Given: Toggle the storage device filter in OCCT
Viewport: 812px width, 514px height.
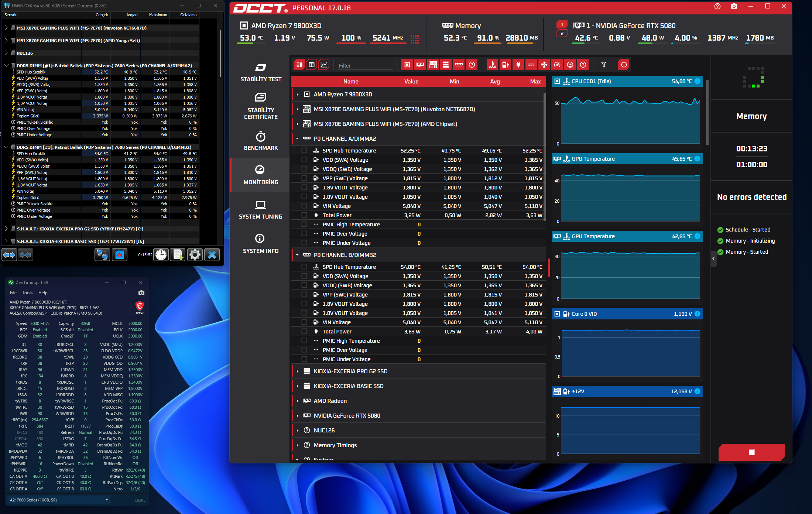Looking at the screenshot, I should point(446,65).
